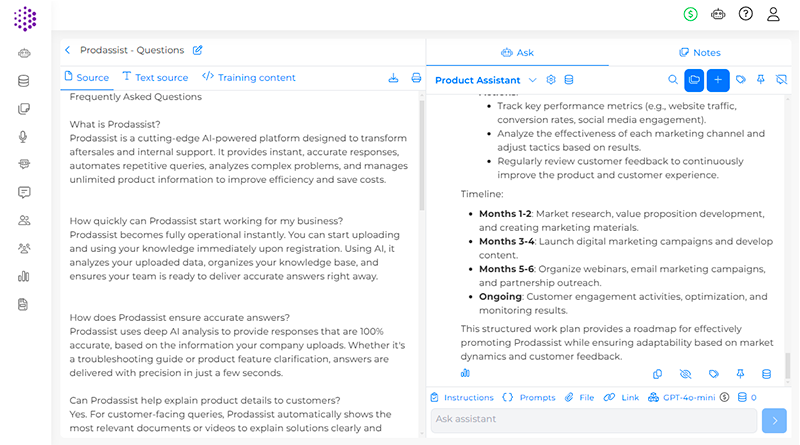Open the microphone item in left sidebar
800x445 pixels.
[24, 137]
